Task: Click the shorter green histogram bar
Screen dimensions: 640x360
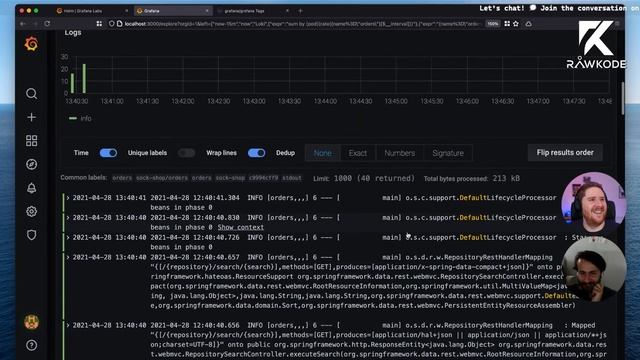Action: coord(73,83)
